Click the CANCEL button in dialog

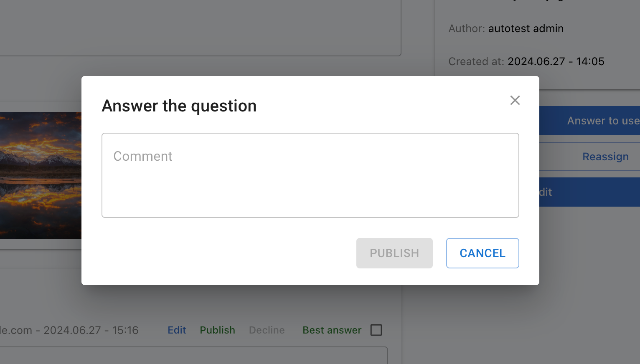click(x=482, y=253)
